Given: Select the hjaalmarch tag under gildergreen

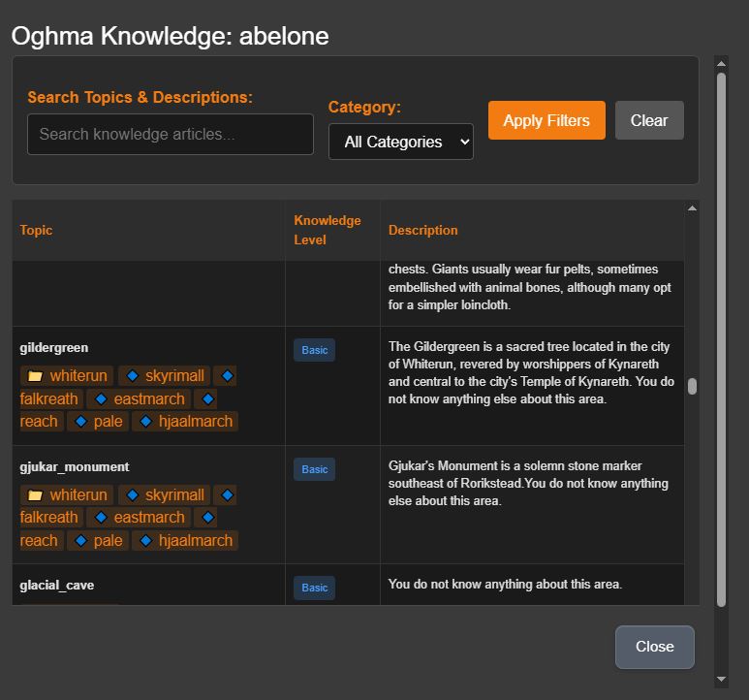Looking at the screenshot, I should (185, 422).
